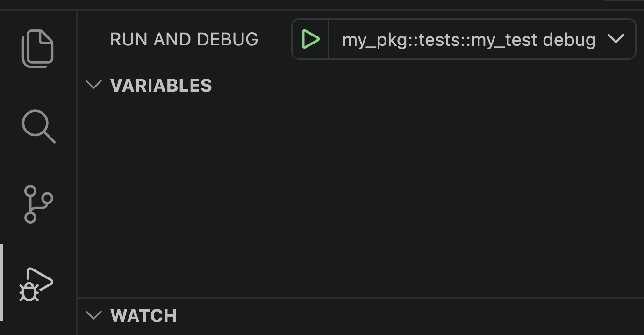Open the Source Control view icon
This screenshot has width=644, height=335.
(x=38, y=204)
